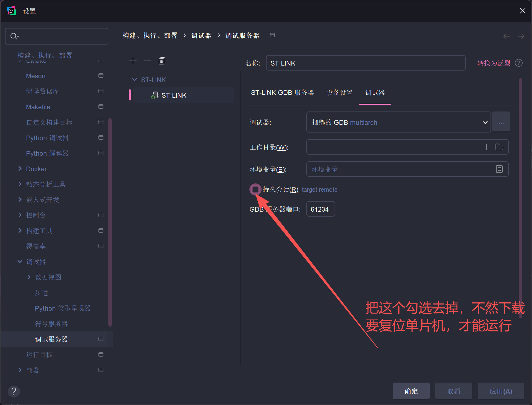Click the 名称 field containing ST-LINK
532x405 pixels.
[x=366, y=63]
